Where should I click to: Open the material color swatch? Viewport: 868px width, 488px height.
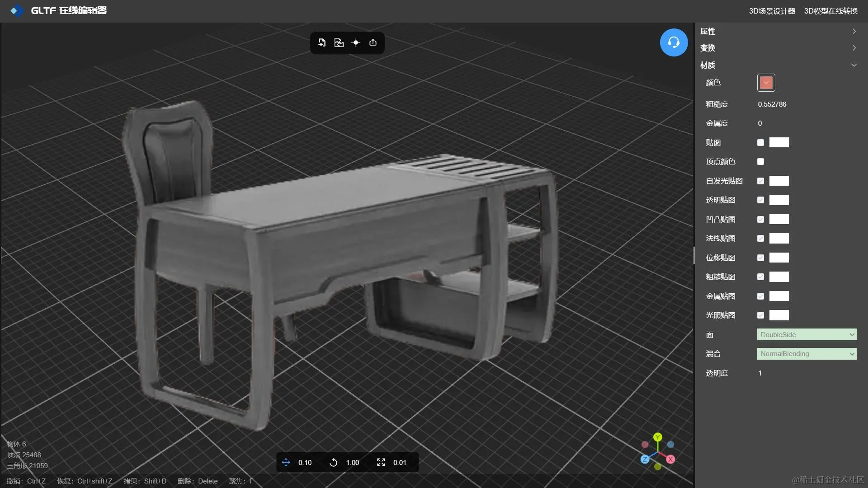tap(766, 83)
